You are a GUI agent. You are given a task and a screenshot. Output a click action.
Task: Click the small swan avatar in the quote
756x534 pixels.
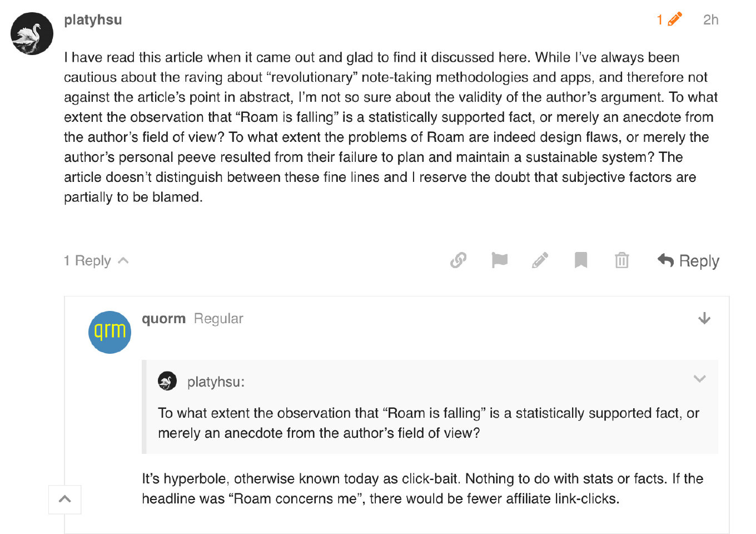coord(167,382)
